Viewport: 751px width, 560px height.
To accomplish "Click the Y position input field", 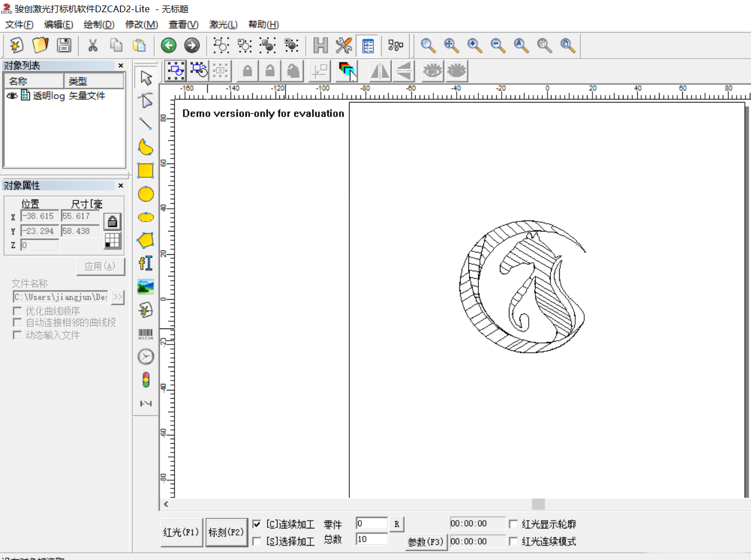I will pos(40,231).
